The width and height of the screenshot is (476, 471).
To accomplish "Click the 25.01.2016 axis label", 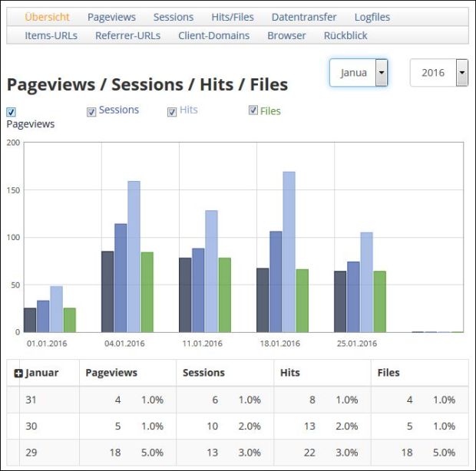I will [x=357, y=344].
